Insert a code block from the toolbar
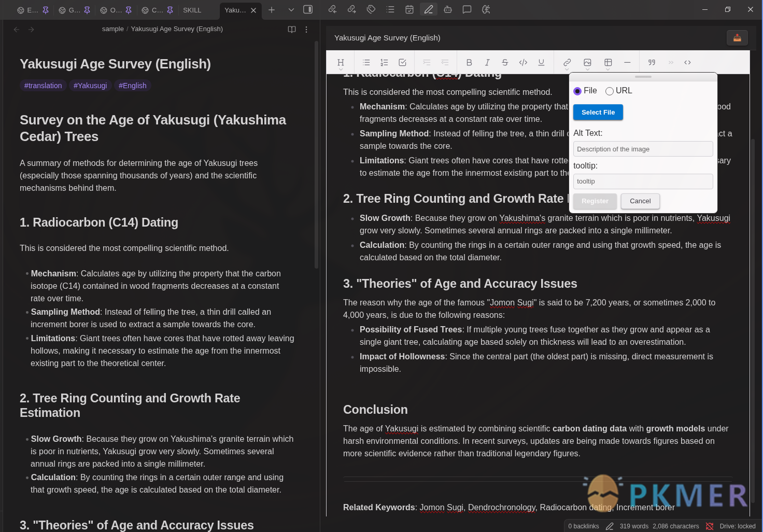Image resolution: width=763 pixels, height=532 pixels. click(x=687, y=63)
